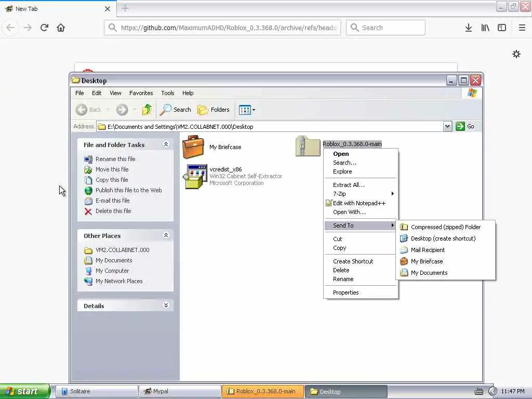Screen dimensions: 532x399
Task: Choose Extract All... in context menu
Action: [x=361, y=185]
